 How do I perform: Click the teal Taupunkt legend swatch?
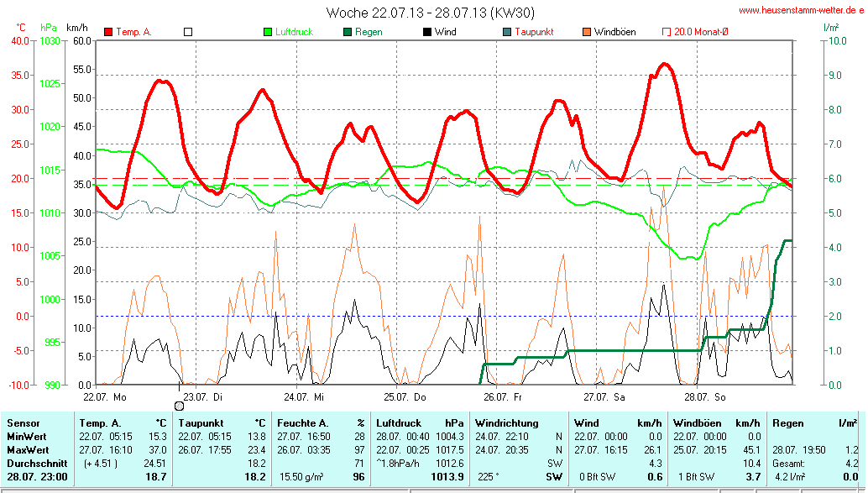507,32
